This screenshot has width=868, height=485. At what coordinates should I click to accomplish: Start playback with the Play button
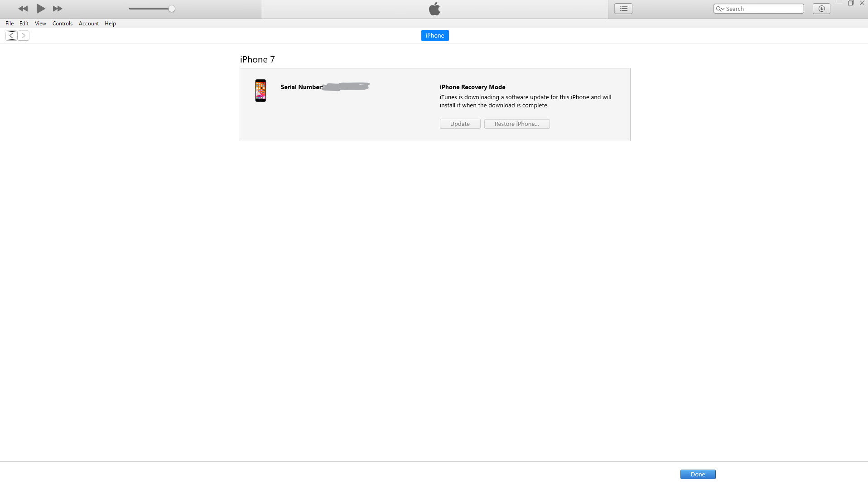pyautogui.click(x=41, y=9)
